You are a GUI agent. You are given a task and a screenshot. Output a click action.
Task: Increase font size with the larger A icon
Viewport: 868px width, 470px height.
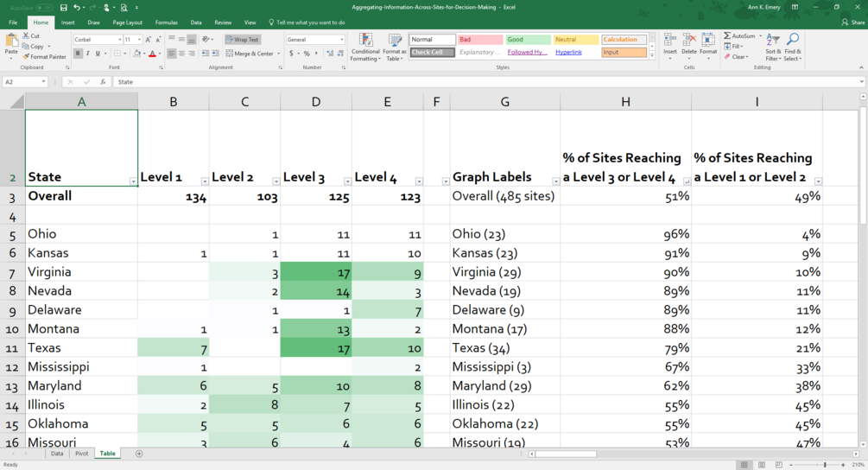pyautogui.click(x=149, y=40)
